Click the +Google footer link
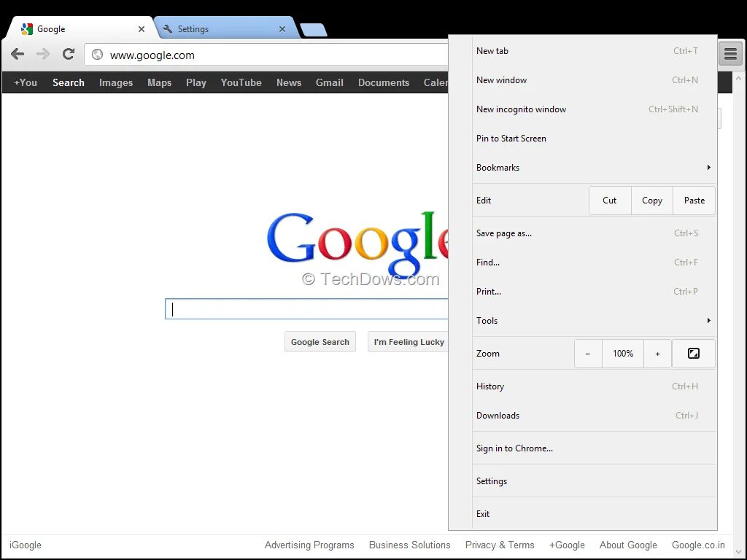Screen dimensions: 747x560 tap(567, 545)
